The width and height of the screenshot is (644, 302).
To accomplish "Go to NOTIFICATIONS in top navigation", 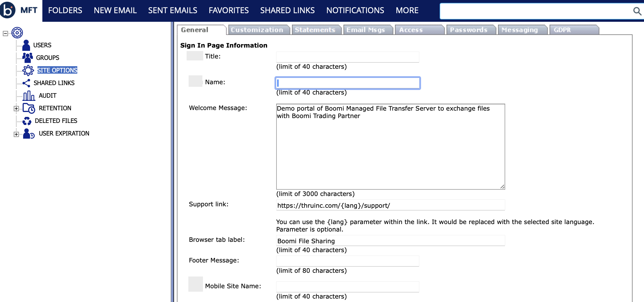I will [355, 11].
